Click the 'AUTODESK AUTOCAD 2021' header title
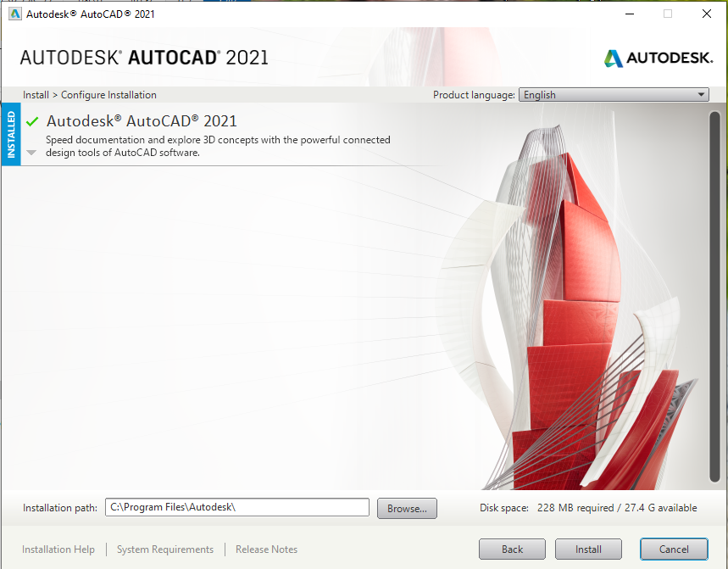 (x=144, y=58)
